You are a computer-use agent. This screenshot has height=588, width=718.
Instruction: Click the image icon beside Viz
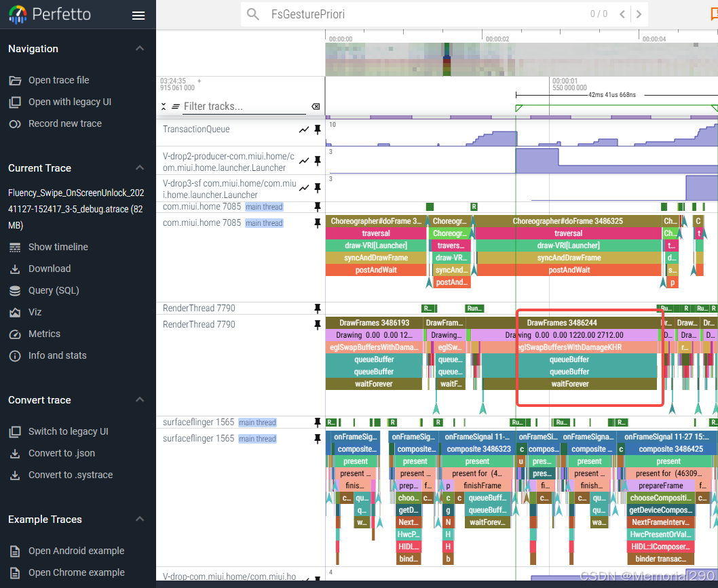coord(15,313)
